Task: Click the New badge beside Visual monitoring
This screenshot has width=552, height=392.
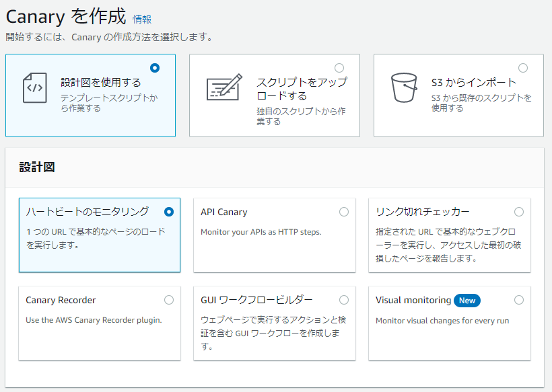Action: (x=467, y=301)
